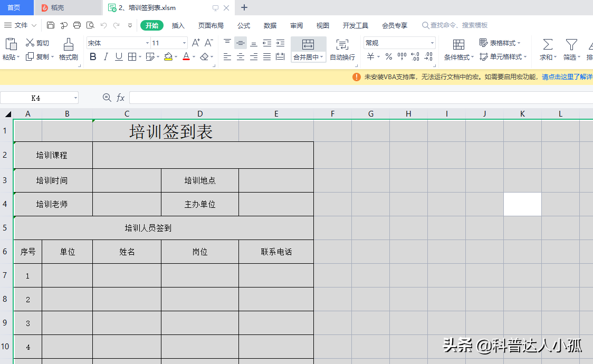Viewport: 593px width, 364px height.
Task: Click the Copy (复制) icon
Action: [x=30, y=56]
